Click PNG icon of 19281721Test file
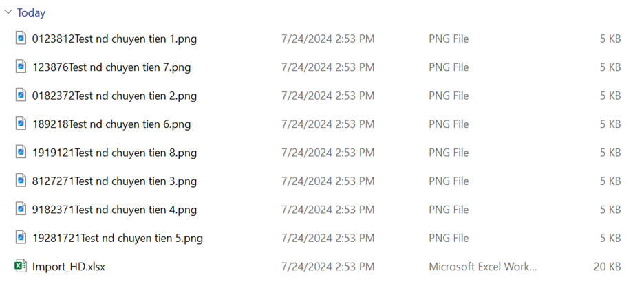 click(x=21, y=237)
